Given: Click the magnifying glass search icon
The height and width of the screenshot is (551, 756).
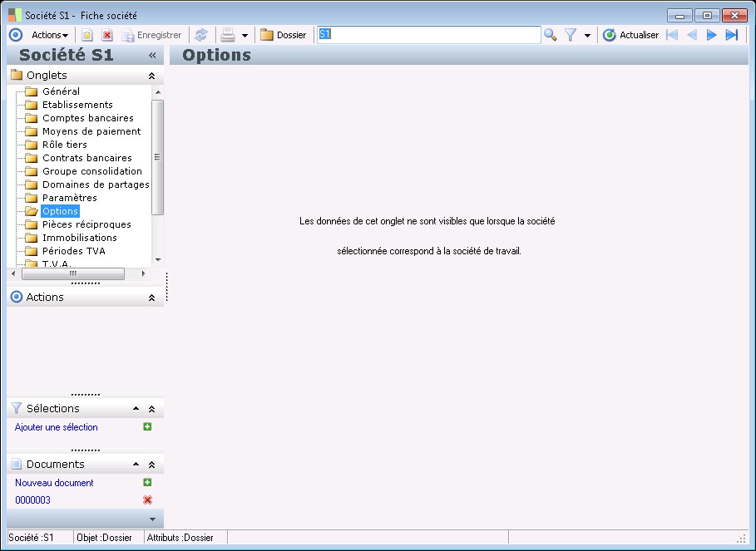Looking at the screenshot, I should coord(550,35).
